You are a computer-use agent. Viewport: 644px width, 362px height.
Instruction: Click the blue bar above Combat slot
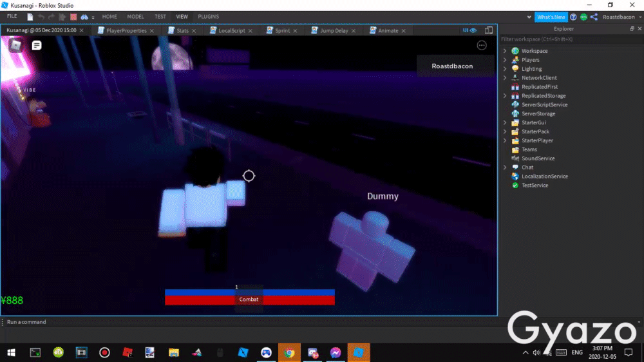click(250, 292)
